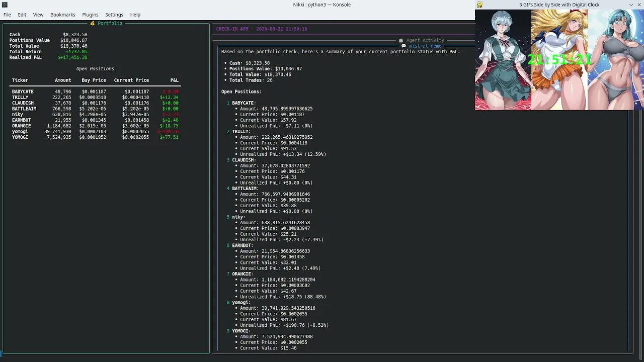Click the Amount column header
644x362 pixels.
(63, 80)
